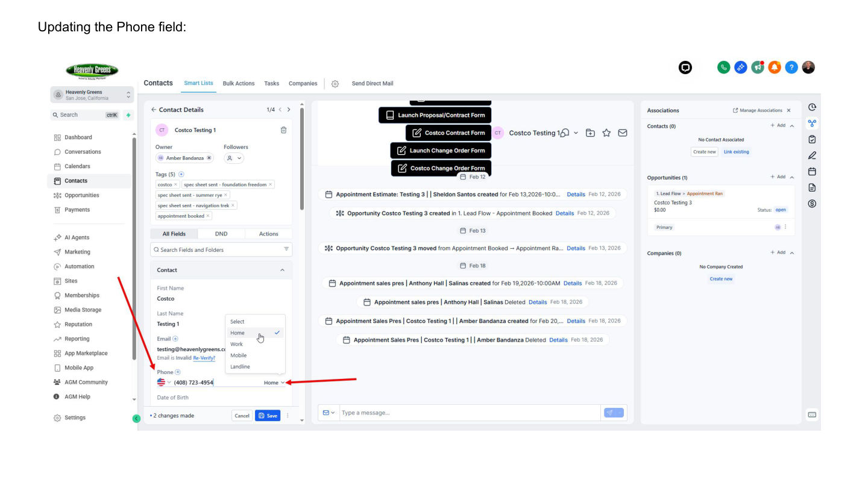Remove the costco tag

tap(176, 184)
